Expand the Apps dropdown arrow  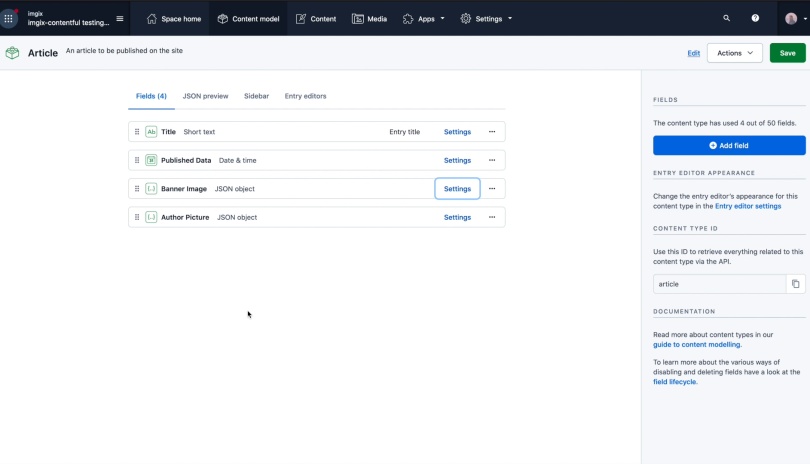coord(442,19)
